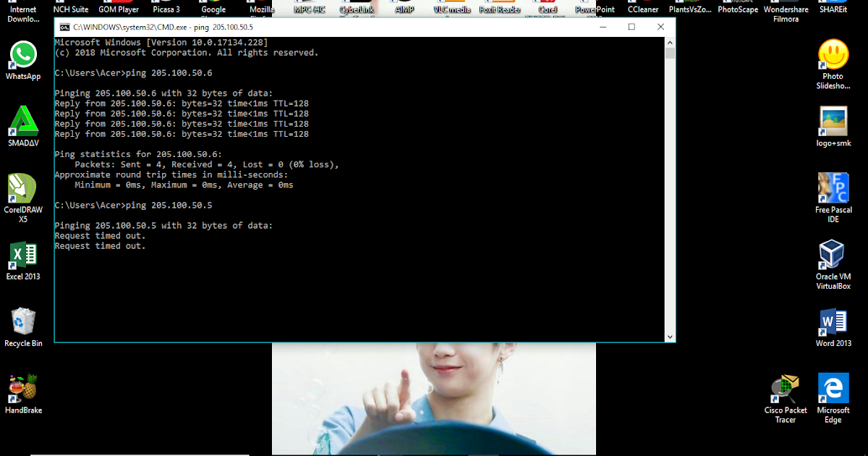Select the SHAREit desktop label
Image resolution: width=868 pixels, height=456 pixels.
click(833, 9)
